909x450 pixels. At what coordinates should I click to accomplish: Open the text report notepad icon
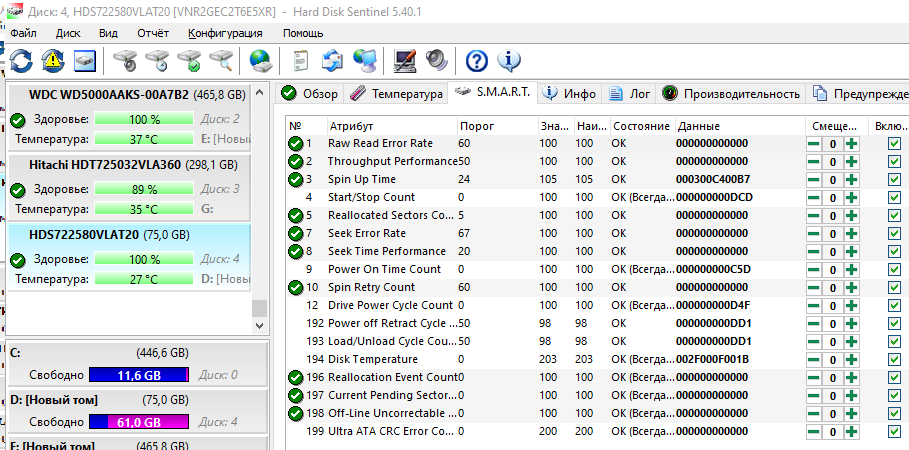[x=300, y=60]
